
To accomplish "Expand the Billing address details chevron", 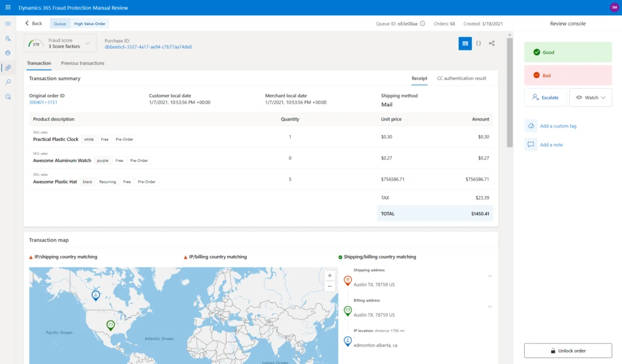I will click(490, 307).
